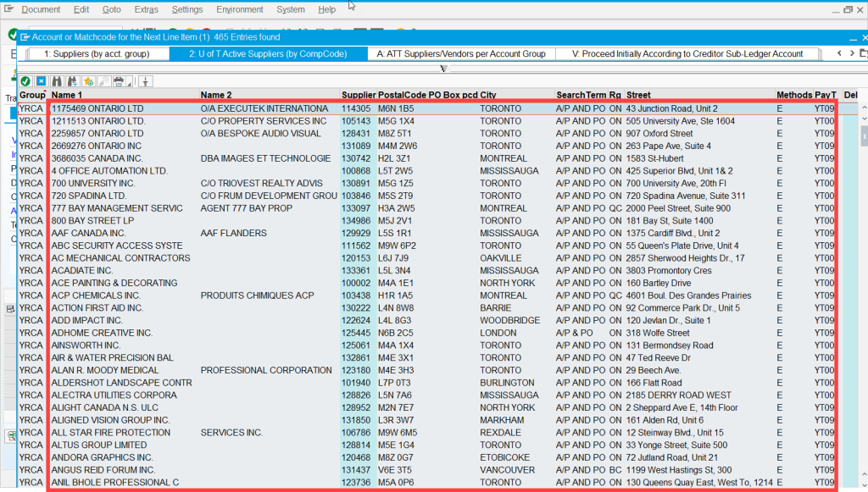Click the green Continue checkmark icon

pyautogui.click(x=25, y=80)
